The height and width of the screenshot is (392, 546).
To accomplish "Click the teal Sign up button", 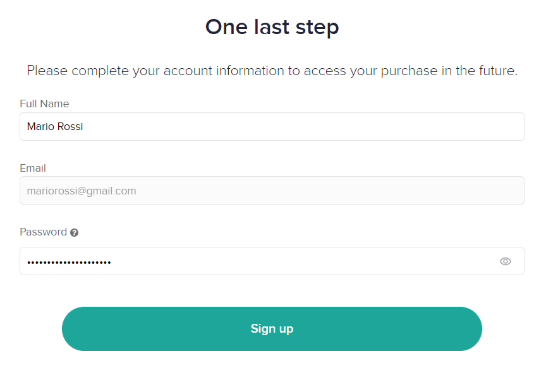I will [x=272, y=329].
